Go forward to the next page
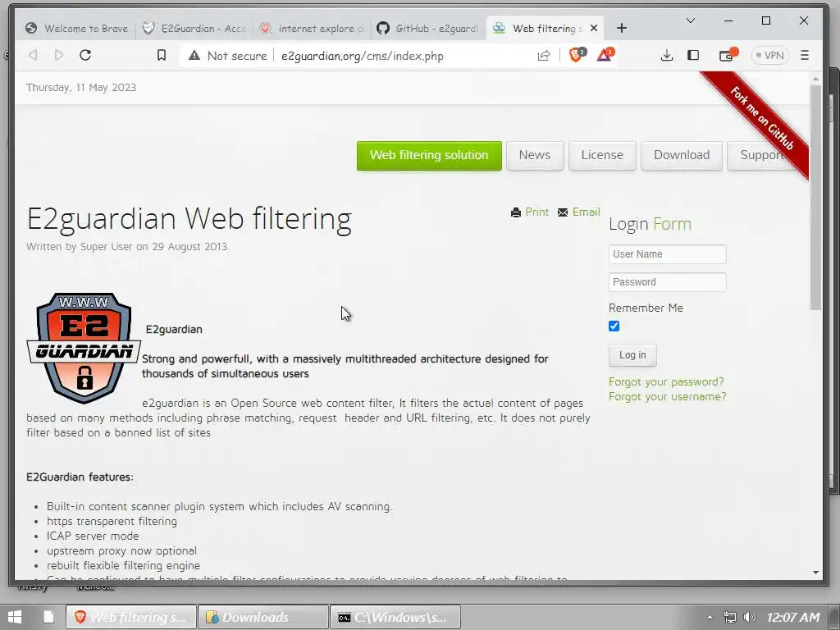 tap(59, 55)
